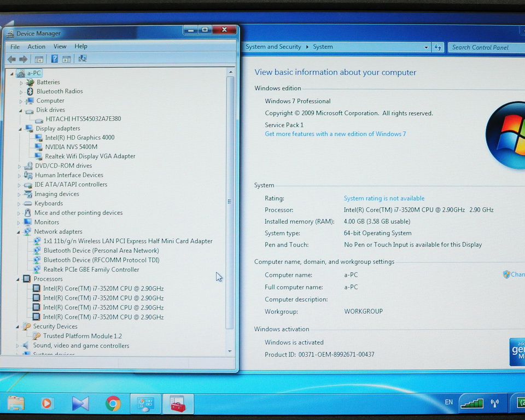
Task: Click System and Security breadcrumb
Action: (273, 46)
